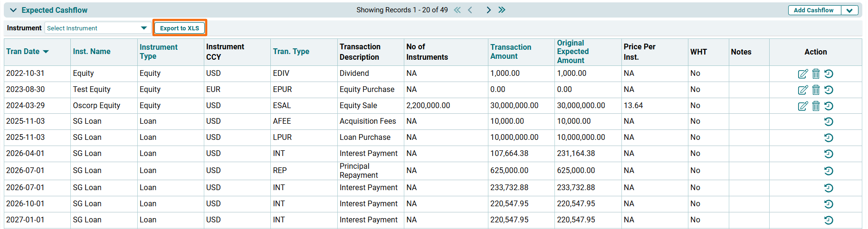
Task: Expand the Add Cashflow dropdown arrow
Action: pos(849,10)
